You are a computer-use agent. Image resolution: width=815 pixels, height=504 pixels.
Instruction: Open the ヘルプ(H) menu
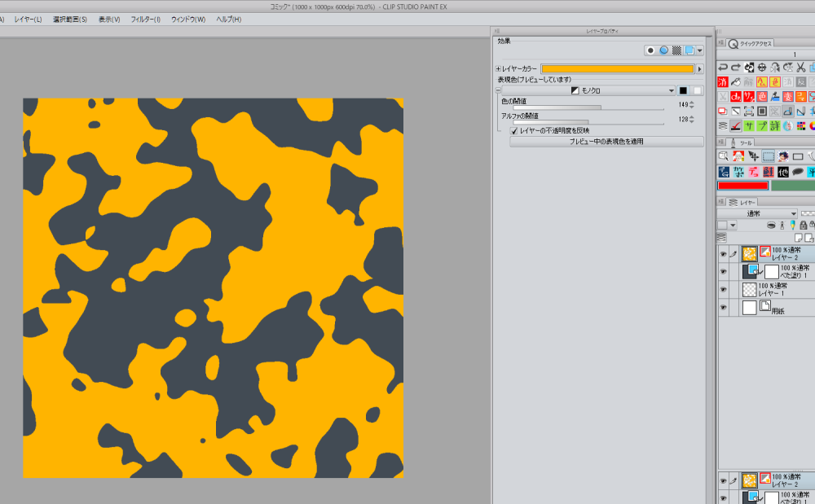click(229, 20)
